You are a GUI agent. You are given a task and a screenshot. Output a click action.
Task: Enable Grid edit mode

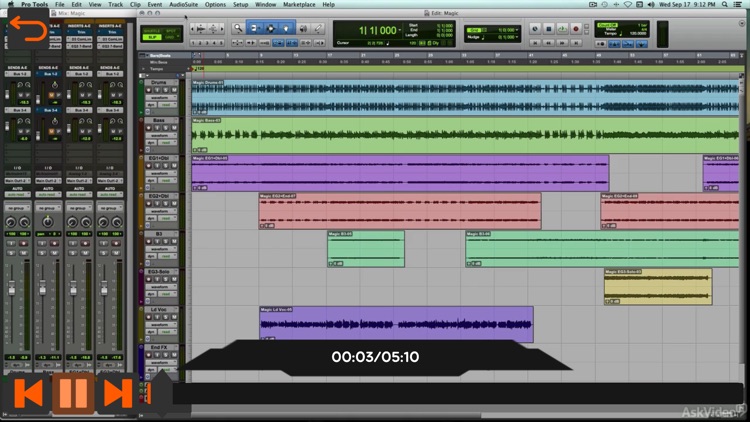pyautogui.click(x=168, y=37)
